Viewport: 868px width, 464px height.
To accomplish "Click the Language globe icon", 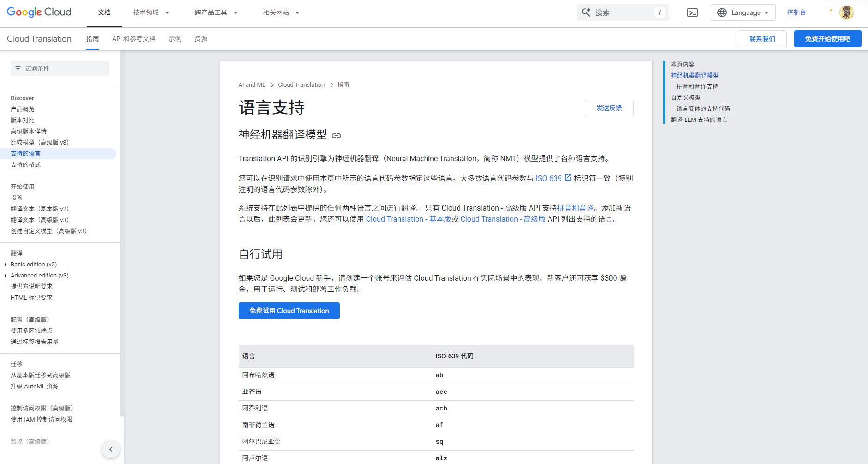I will click(x=723, y=12).
